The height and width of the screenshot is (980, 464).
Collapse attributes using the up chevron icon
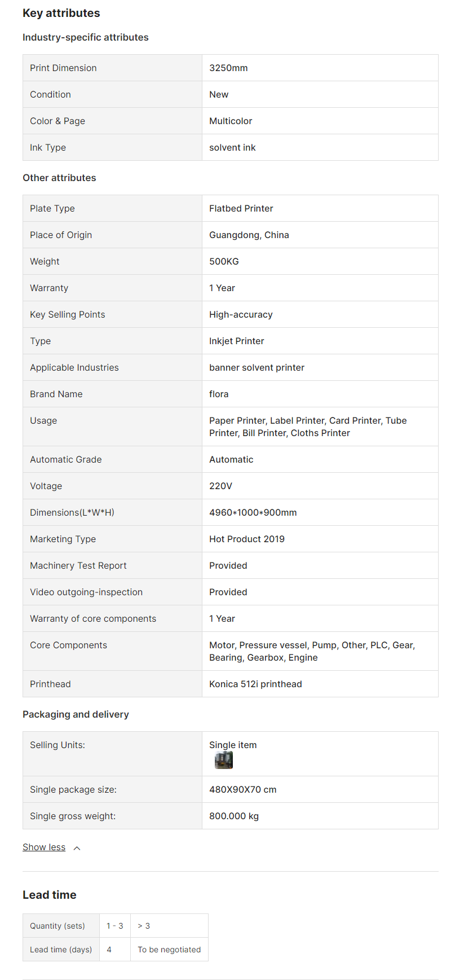coord(77,848)
